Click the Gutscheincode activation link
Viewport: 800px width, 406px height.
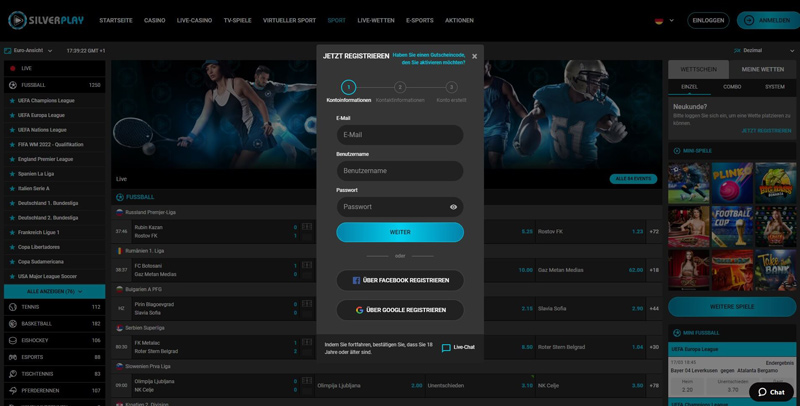(429, 59)
